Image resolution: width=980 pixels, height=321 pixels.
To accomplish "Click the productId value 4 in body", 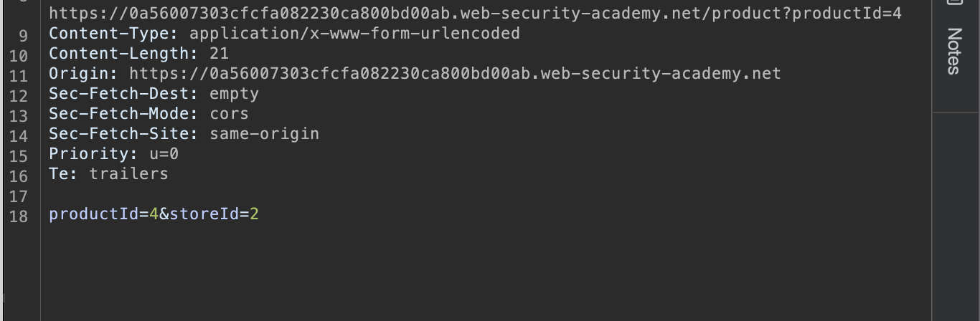I will coord(154,214).
